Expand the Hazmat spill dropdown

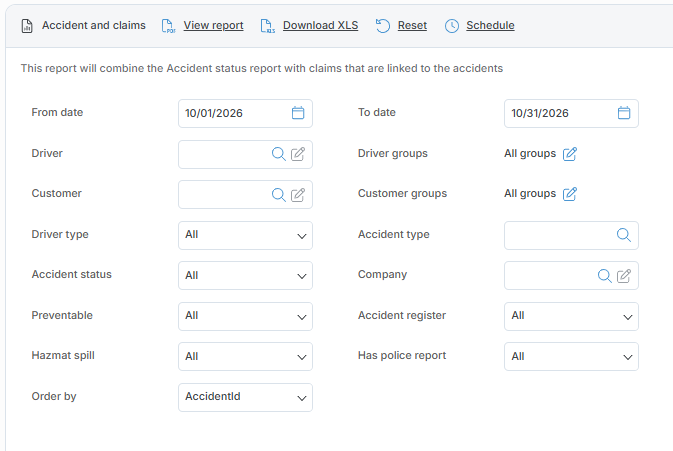tap(246, 357)
